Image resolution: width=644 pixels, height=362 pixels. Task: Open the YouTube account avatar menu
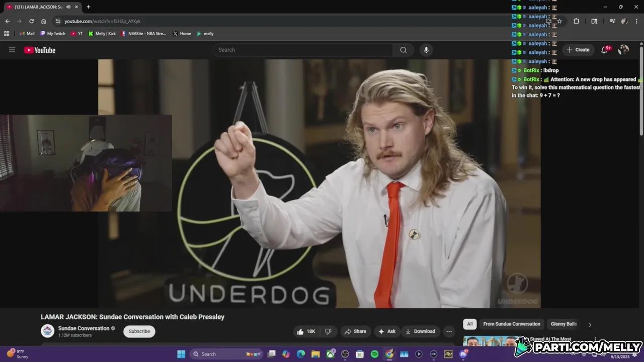point(623,50)
